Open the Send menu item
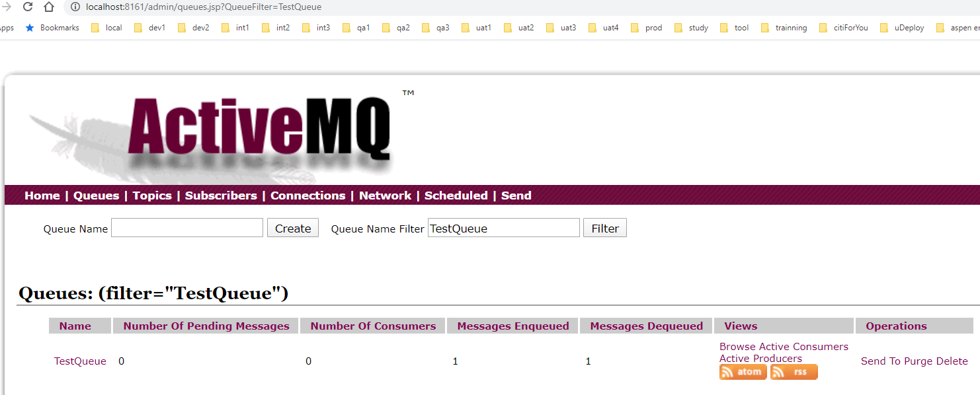 [x=516, y=196]
